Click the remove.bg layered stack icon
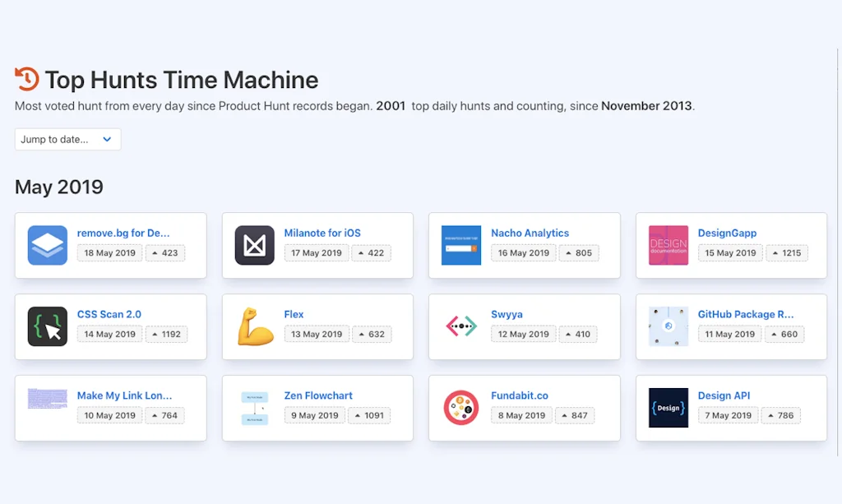Image resolution: width=842 pixels, height=504 pixels. click(47, 244)
